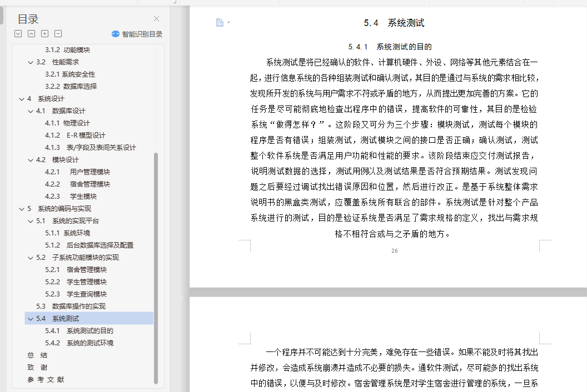Screen dimensions: 587x392
Task: Go to 3.2.2 数据库选择
Action: (x=71, y=87)
